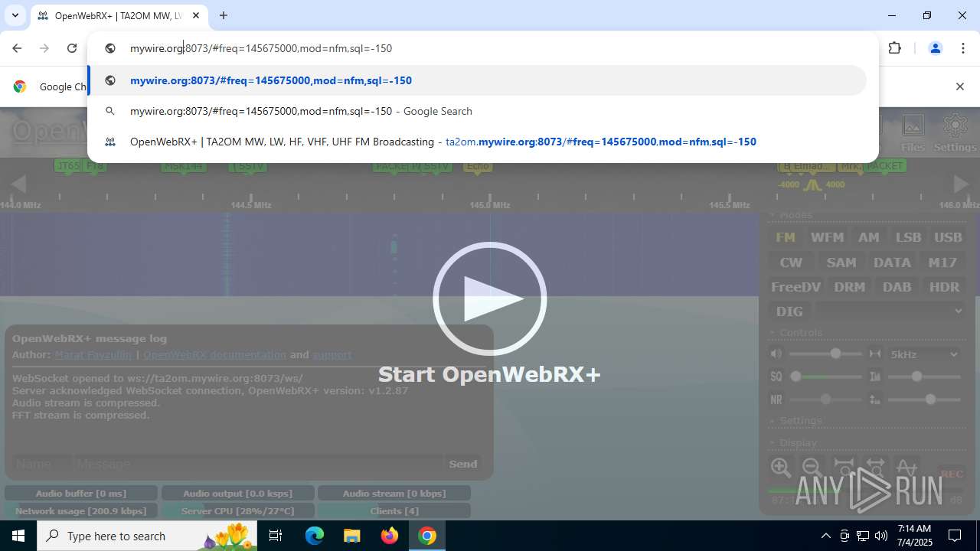Open Firefox from the taskbar
Screen dimensions: 980x551
pyautogui.click(x=390, y=536)
